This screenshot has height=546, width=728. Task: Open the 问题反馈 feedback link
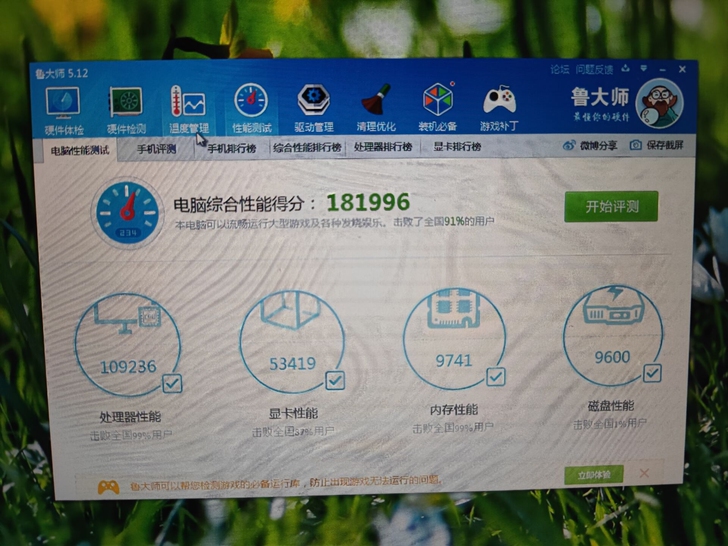[x=594, y=70]
